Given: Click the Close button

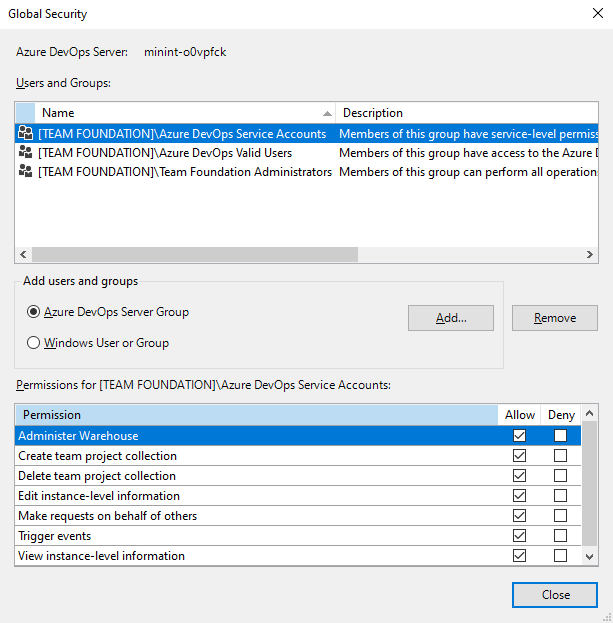Looking at the screenshot, I should 555,595.
